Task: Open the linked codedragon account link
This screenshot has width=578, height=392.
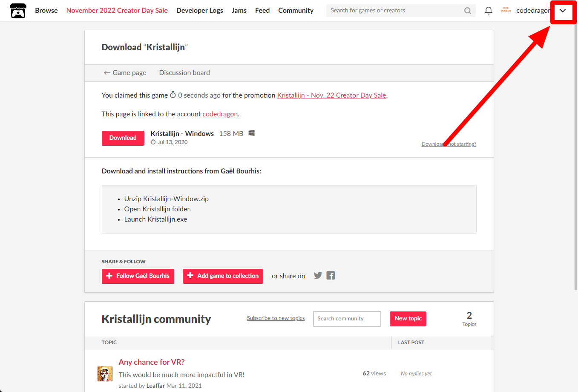Action: (220, 114)
